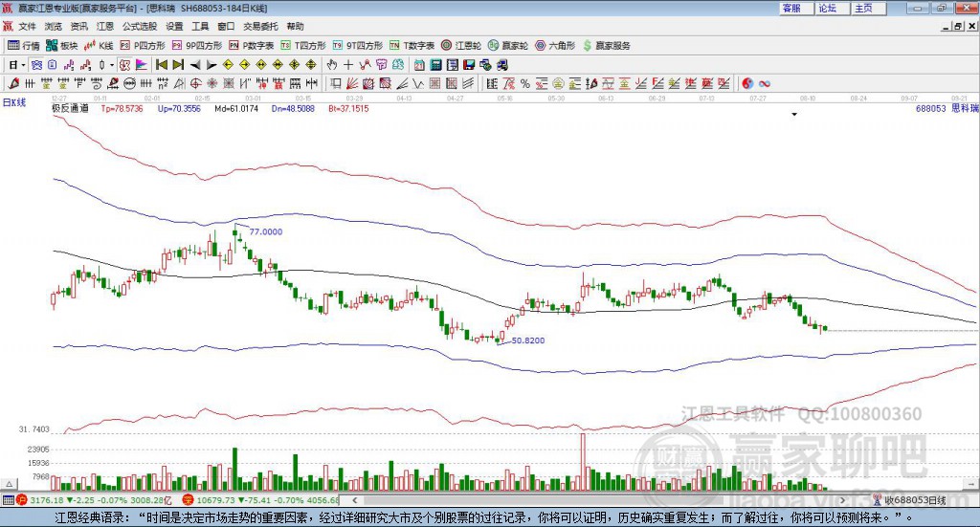Open the 六角形 hexagon chart tool
The width and height of the screenshot is (980, 527).
pos(555,46)
